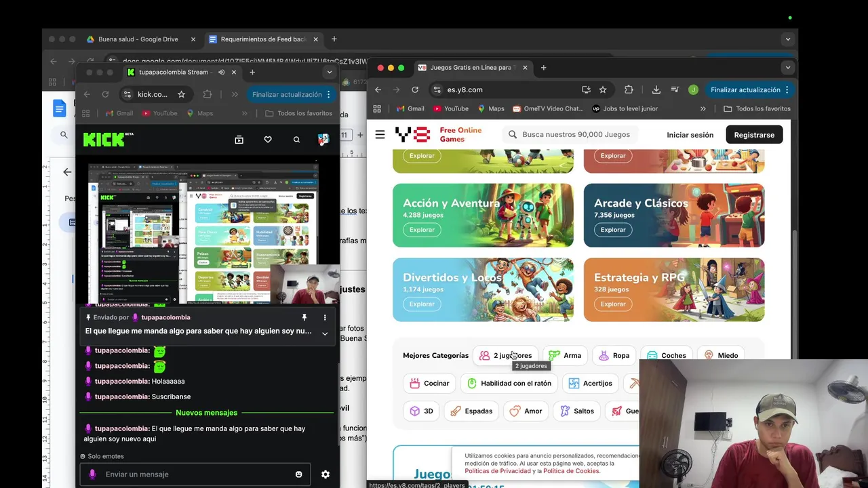This screenshot has height=488, width=868.
Task: Open Kick chat settings gear
Action: click(x=325, y=474)
